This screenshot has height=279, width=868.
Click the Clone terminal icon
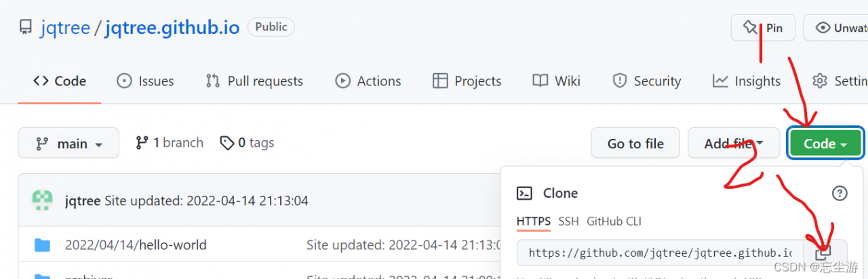tap(524, 194)
